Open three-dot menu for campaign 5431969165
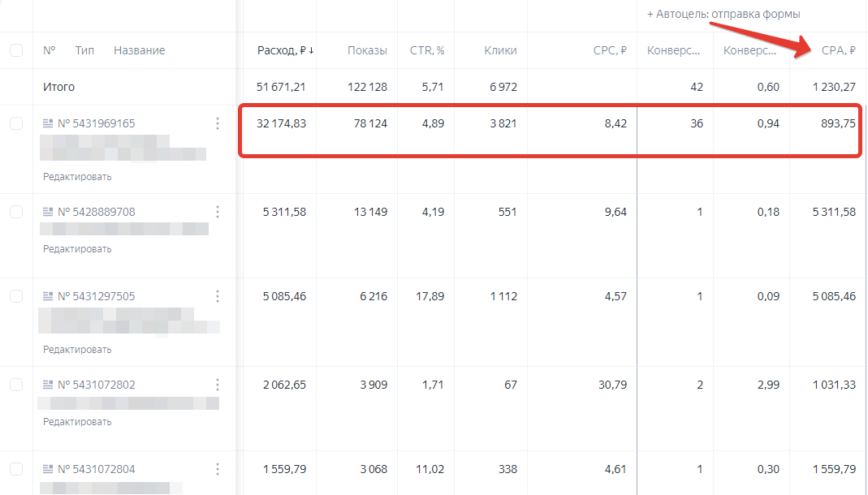The width and height of the screenshot is (868, 495). click(218, 123)
